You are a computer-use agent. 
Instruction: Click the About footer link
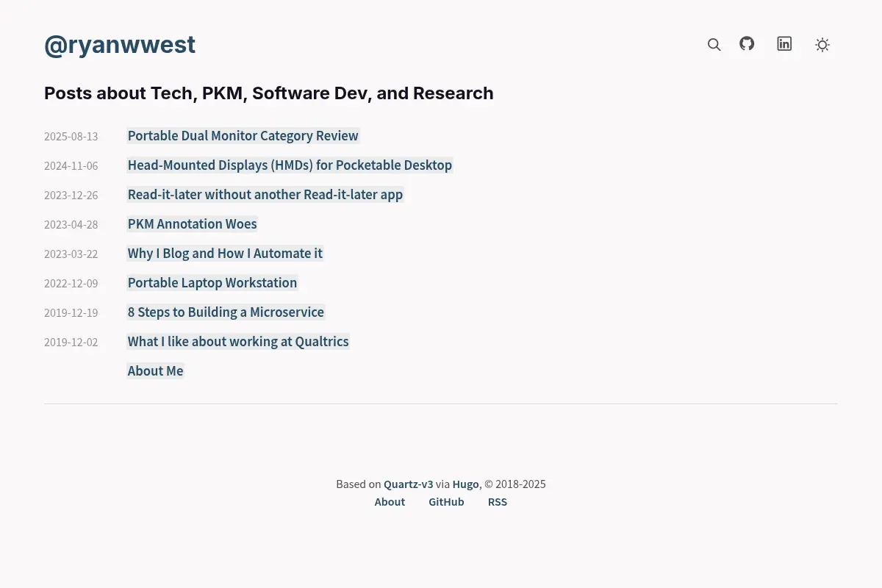(390, 502)
